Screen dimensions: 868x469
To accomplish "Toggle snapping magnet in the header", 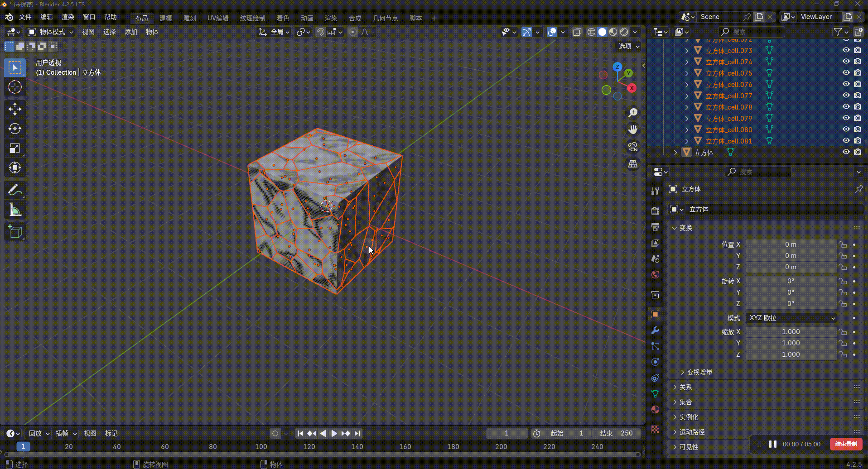I will (320, 32).
